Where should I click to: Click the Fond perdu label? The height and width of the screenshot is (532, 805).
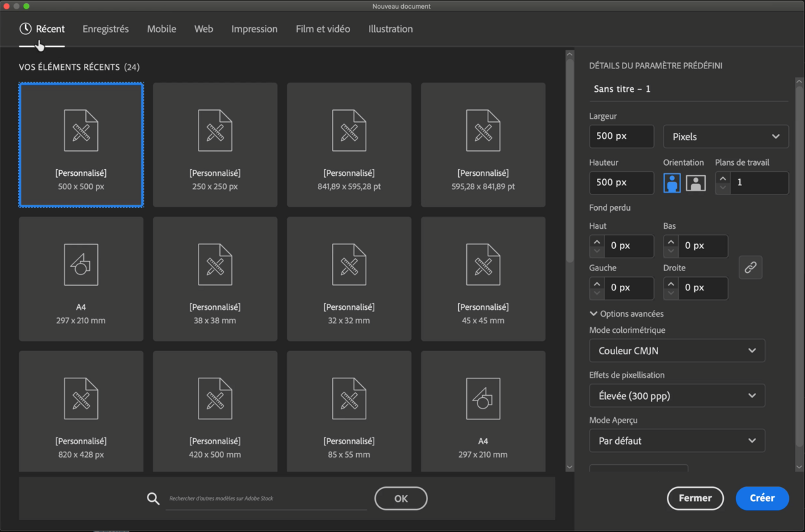tap(610, 208)
